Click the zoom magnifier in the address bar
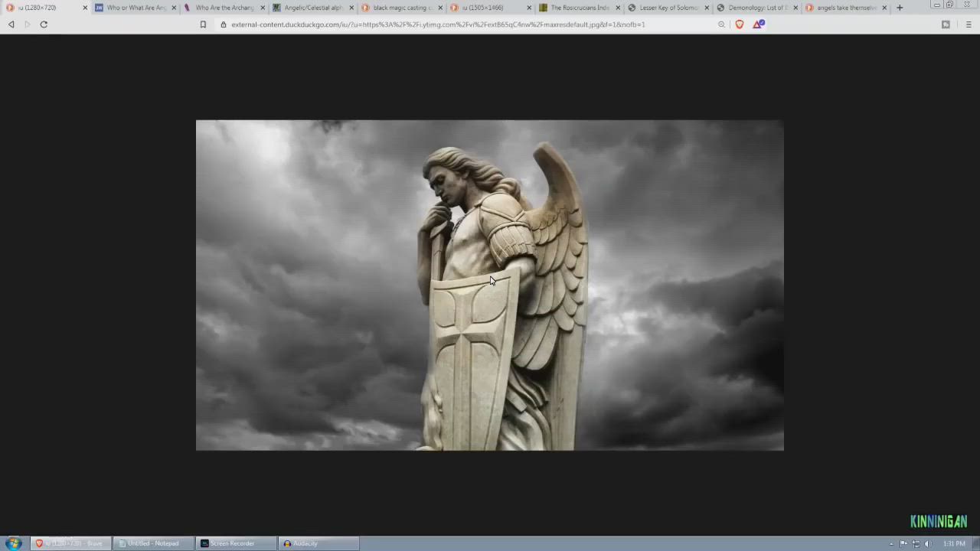The height and width of the screenshot is (551, 980). pos(721,24)
